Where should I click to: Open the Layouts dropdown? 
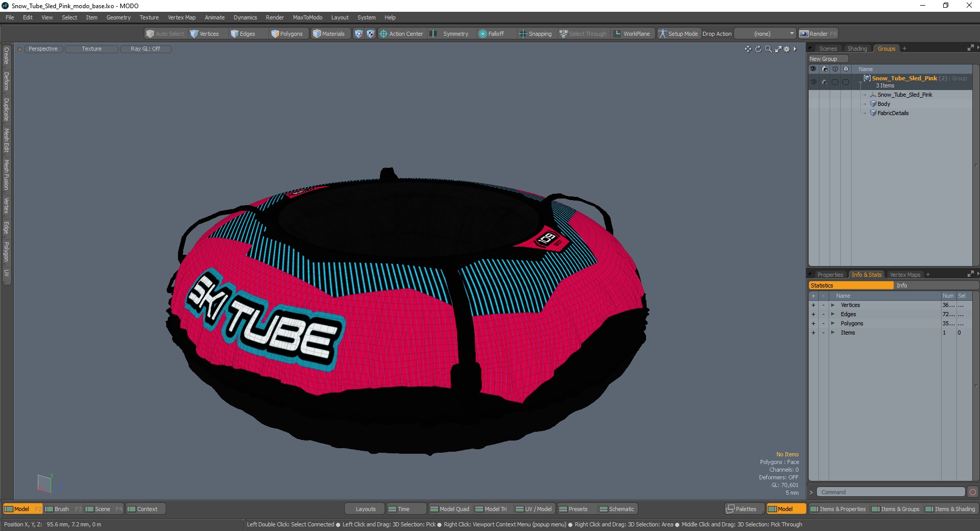(365, 509)
